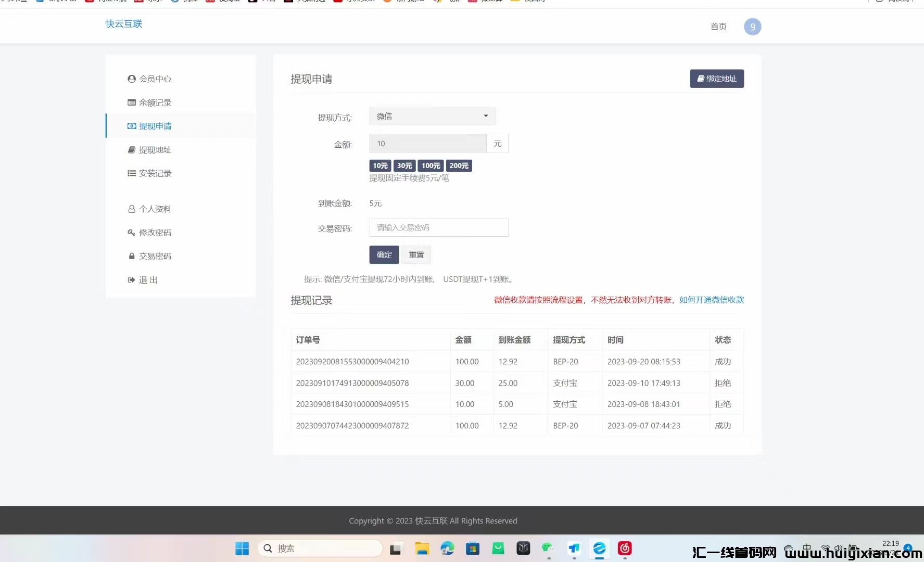
Task: Focus the 交易密码 input field
Action: (x=438, y=227)
